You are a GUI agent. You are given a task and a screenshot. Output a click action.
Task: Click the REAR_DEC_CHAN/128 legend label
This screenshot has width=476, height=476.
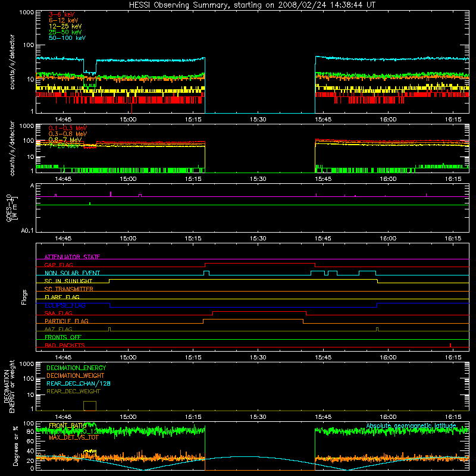click(79, 383)
